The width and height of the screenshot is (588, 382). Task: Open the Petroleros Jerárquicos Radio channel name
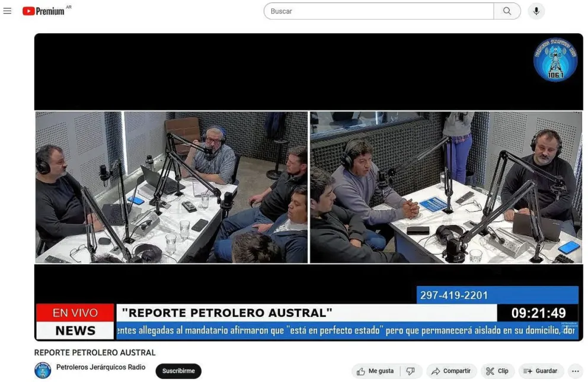101,367
